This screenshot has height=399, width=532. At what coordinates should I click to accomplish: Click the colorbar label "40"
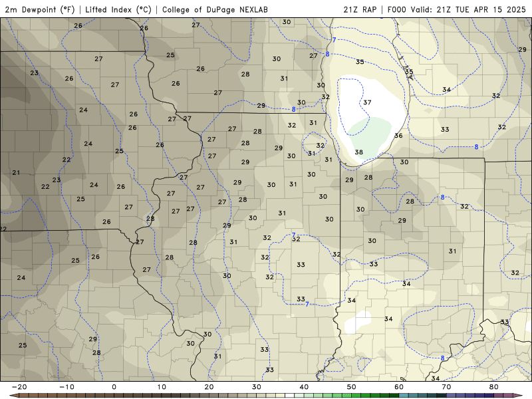(x=304, y=387)
